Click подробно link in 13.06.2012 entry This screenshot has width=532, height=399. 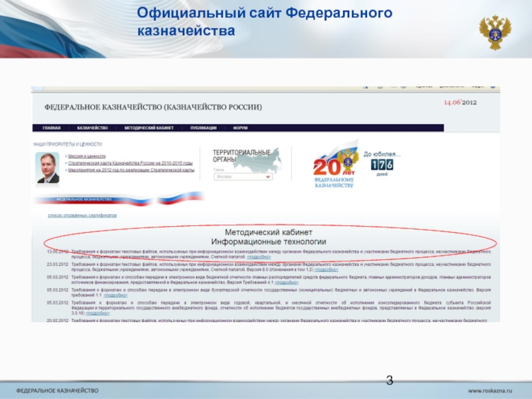coord(259,257)
